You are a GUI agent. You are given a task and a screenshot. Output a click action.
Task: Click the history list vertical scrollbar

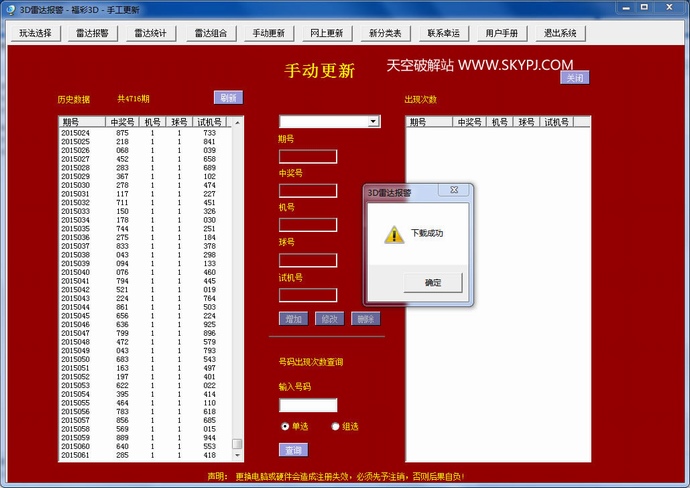point(237,290)
